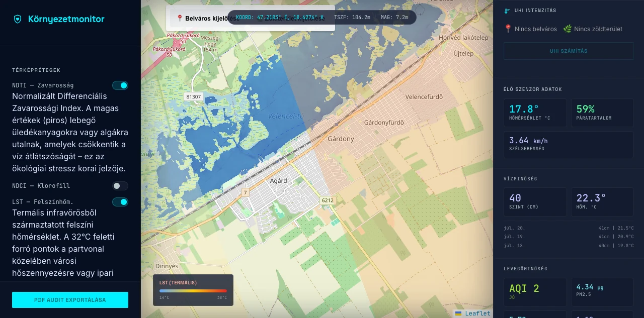Click the Velencei-tó lake label on map
Screen dimensions: 644x318
[285, 116]
